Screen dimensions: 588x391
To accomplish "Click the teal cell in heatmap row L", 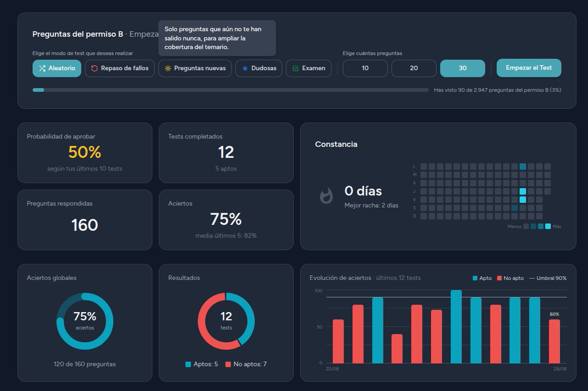I will tap(523, 167).
